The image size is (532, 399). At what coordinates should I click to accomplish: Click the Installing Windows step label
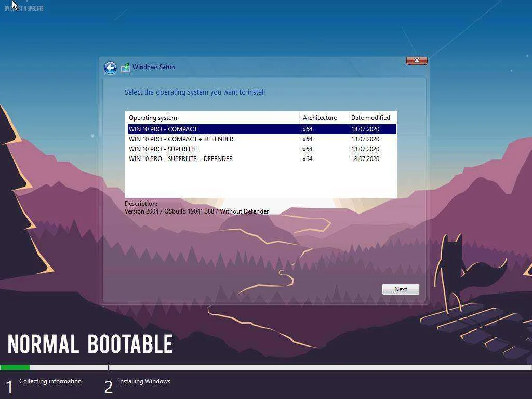pos(144,381)
